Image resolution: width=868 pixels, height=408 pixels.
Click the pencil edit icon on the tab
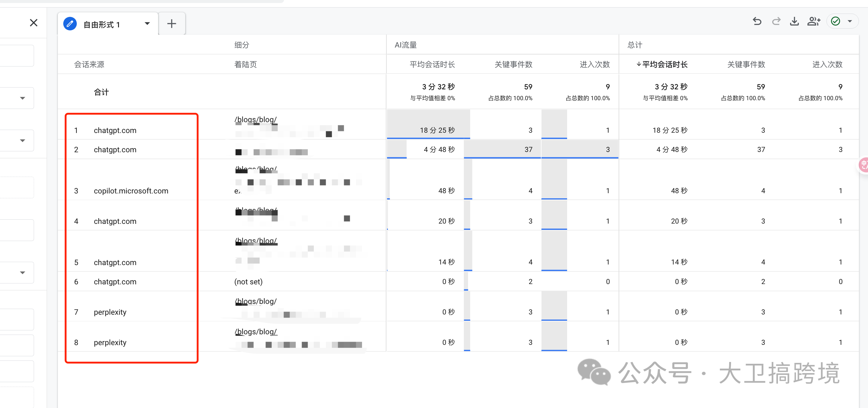[70, 23]
